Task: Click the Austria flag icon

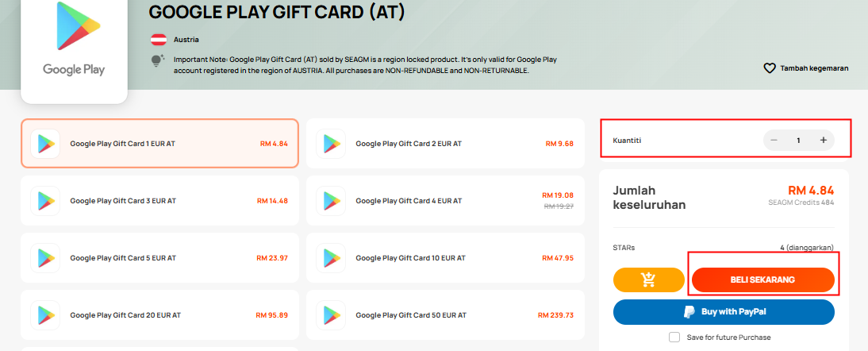Action: click(x=159, y=40)
